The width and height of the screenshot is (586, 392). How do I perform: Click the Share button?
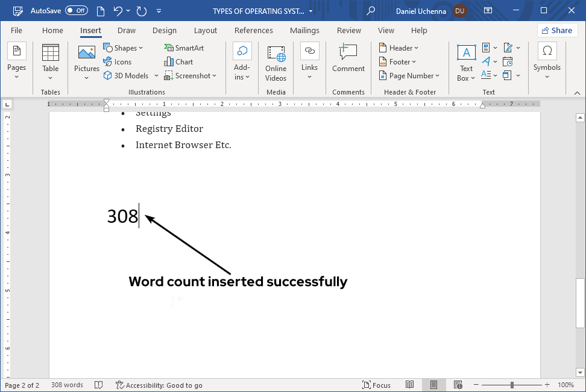click(x=557, y=30)
